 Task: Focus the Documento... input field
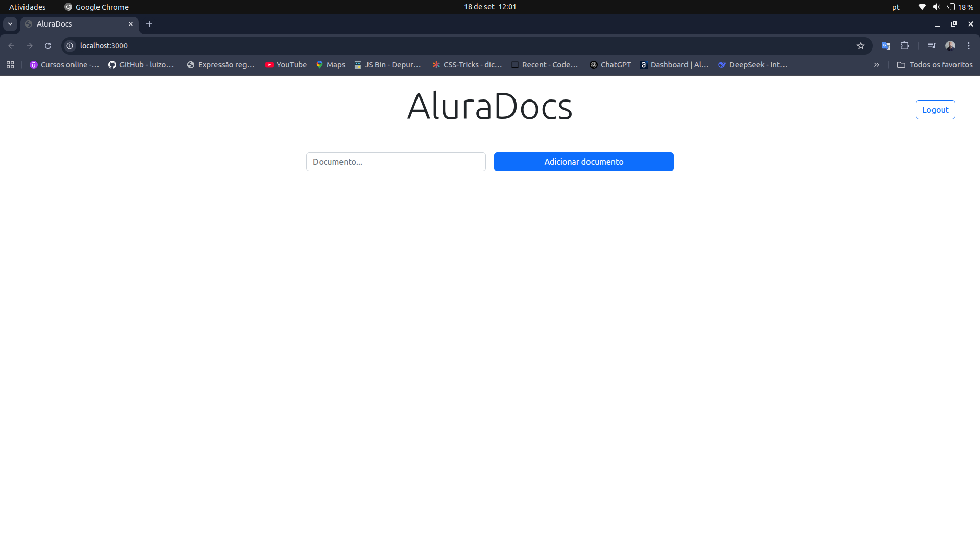tap(396, 162)
